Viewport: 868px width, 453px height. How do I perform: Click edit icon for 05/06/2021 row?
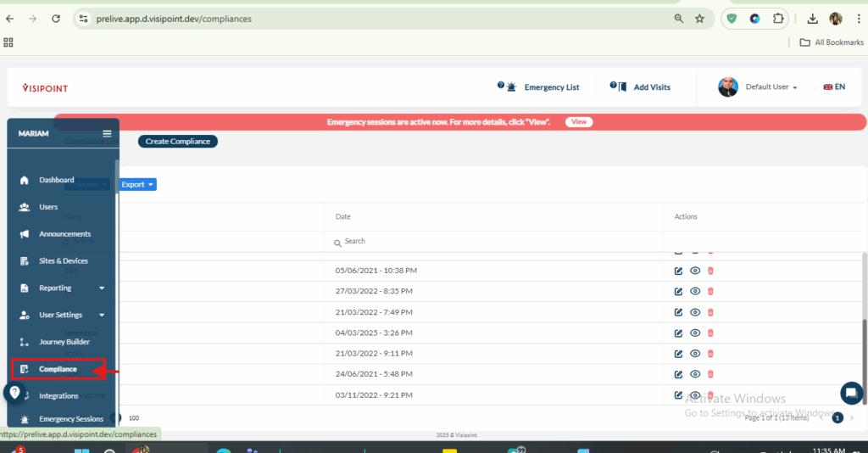678,271
